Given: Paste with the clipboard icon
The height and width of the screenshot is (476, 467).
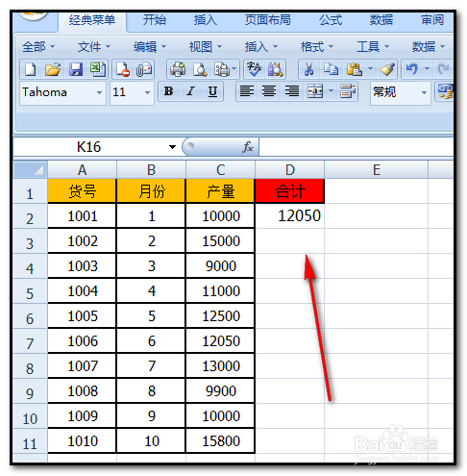Looking at the screenshot, I should pos(354,69).
